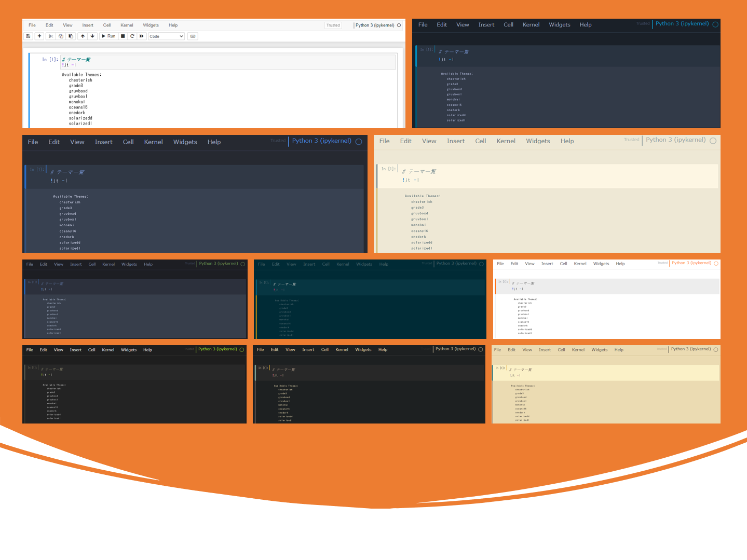This screenshot has width=747, height=560.
Task: Copy the selected cell via toolbar icon
Action: tap(61, 36)
